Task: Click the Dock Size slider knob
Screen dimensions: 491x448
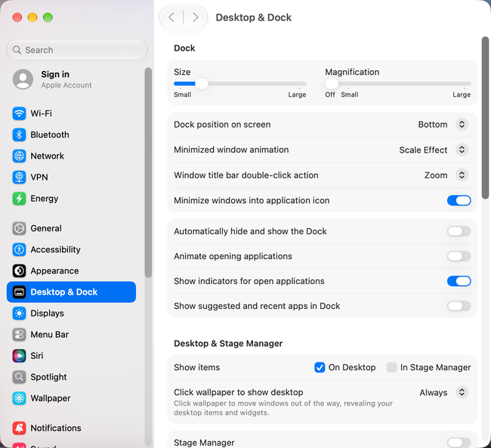Action: (x=202, y=84)
